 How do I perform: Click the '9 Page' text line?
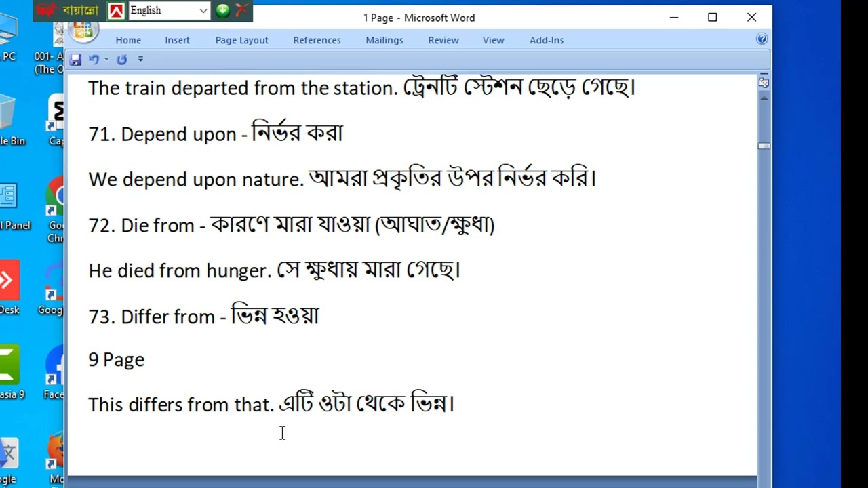(x=116, y=359)
